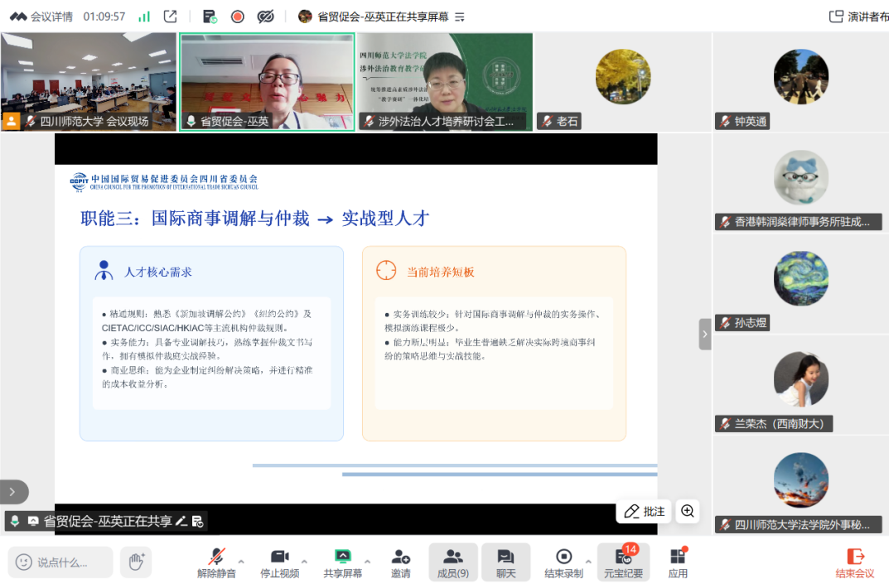This screenshot has height=588, width=889.
Task: Open 应用 apps menu
Action: point(678,562)
